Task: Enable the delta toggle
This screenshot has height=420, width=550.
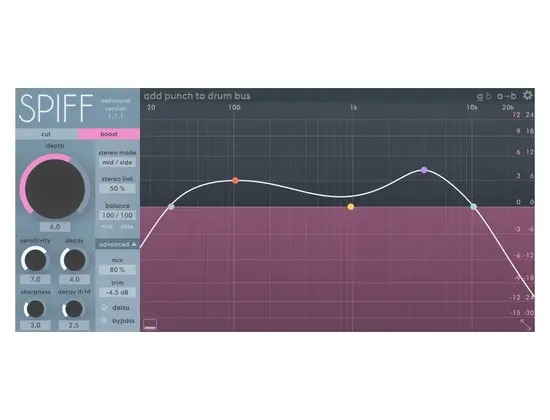Action: point(104,307)
